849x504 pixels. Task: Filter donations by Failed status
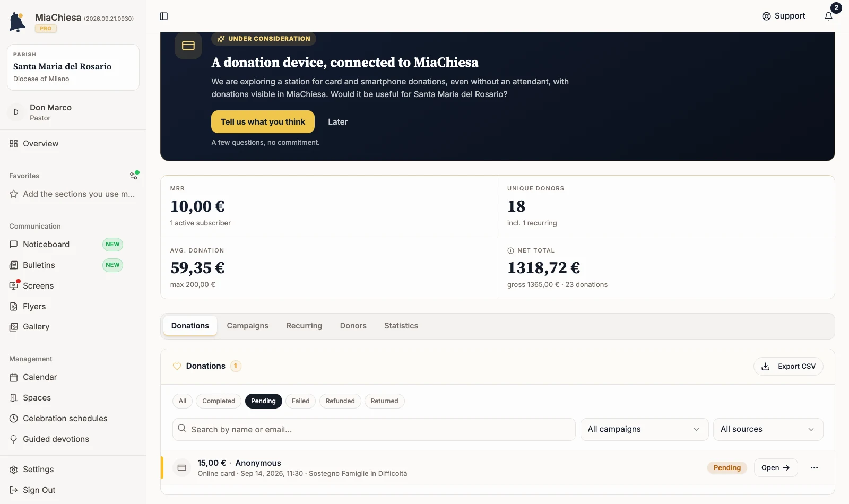click(x=300, y=401)
